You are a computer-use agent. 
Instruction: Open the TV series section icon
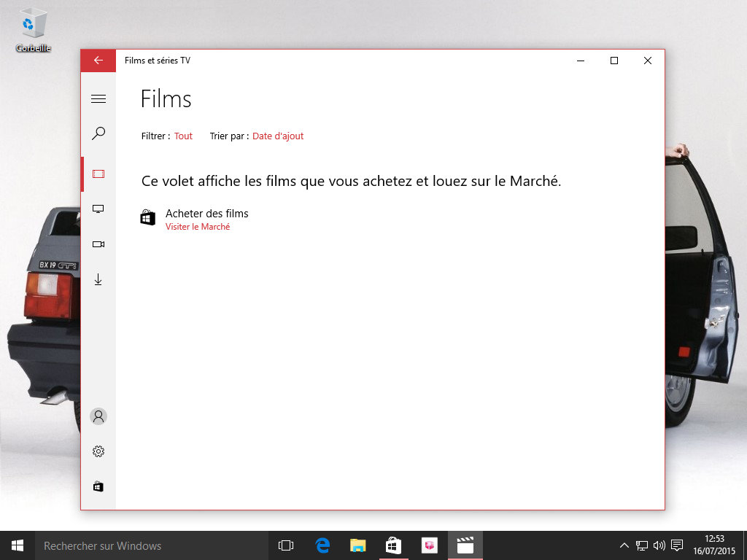click(x=98, y=209)
